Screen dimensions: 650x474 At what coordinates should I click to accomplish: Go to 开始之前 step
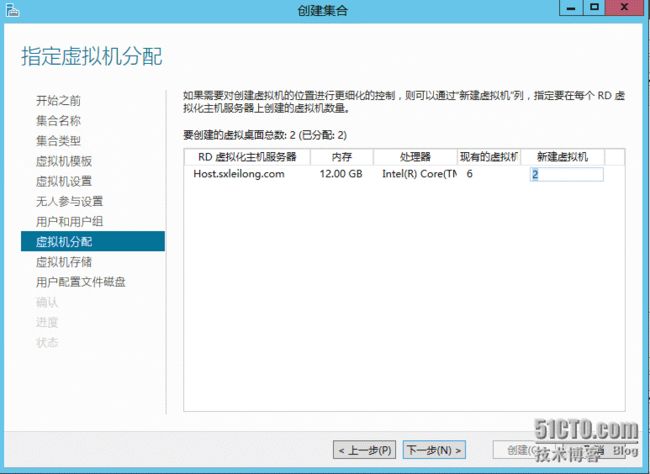pos(58,100)
